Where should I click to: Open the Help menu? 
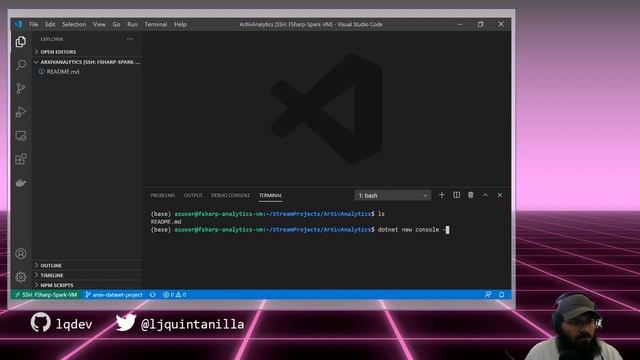(x=180, y=24)
